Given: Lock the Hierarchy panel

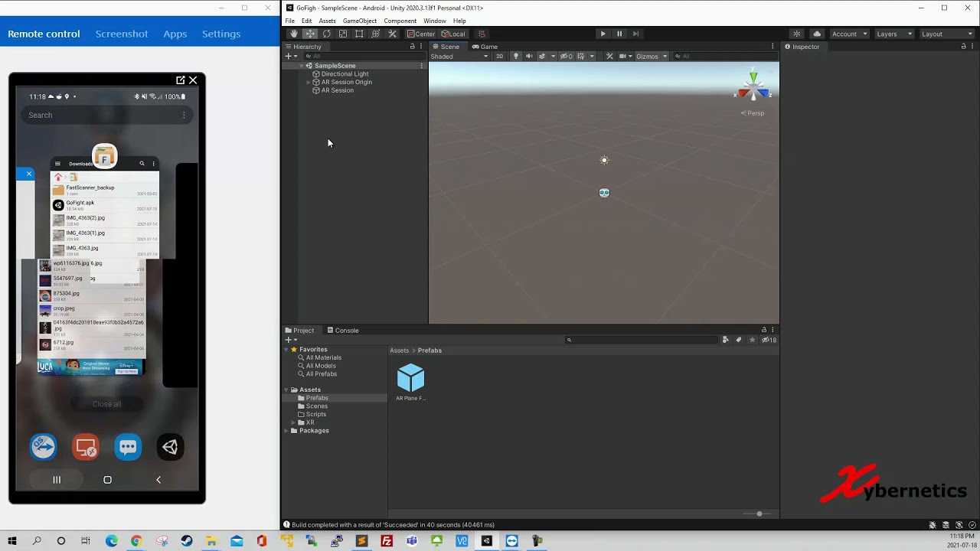Looking at the screenshot, I should pos(413,47).
